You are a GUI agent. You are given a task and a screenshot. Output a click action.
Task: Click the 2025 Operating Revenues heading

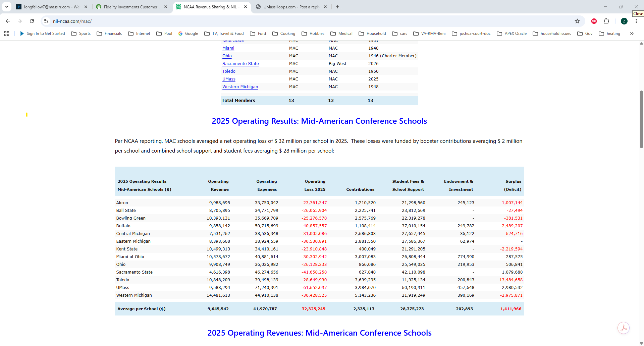pyautogui.click(x=319, y=333)
